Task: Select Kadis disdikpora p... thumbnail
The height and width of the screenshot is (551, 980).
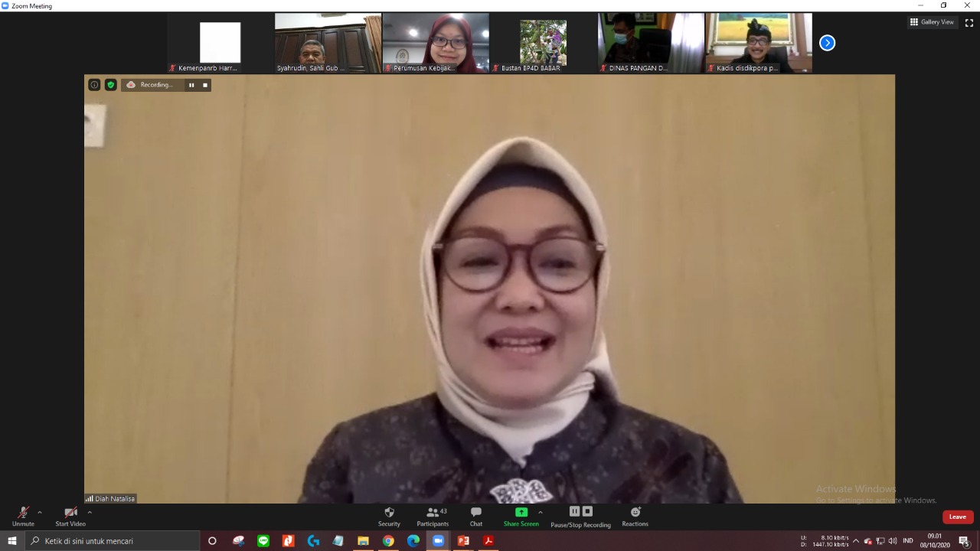Action: click(759, 43)
